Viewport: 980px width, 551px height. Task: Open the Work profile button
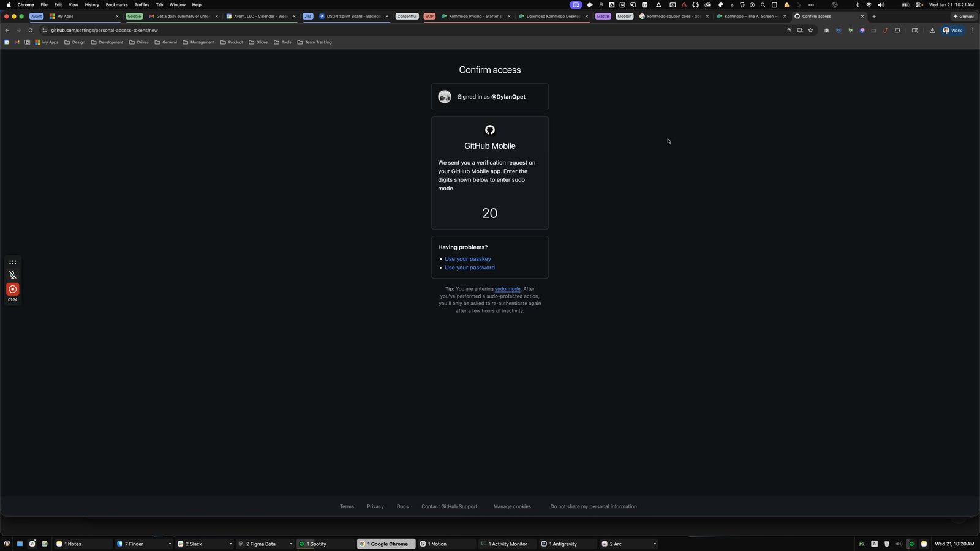(x=952, y=30)
